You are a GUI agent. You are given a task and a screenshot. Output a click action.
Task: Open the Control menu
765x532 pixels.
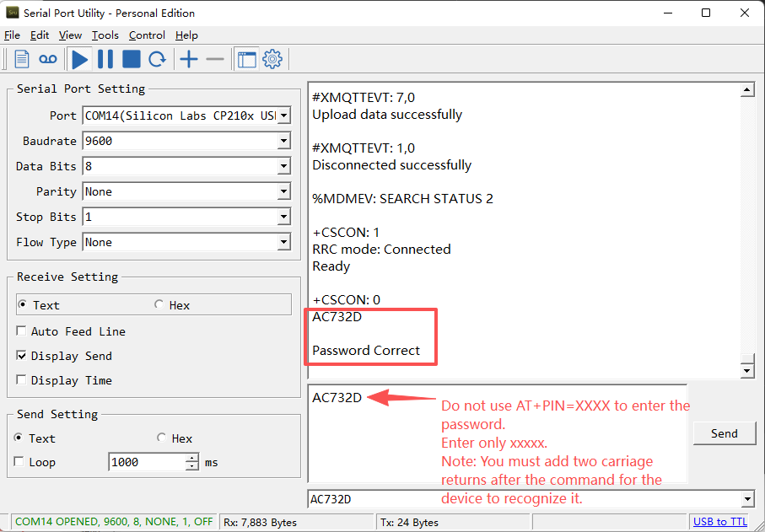coord(147,35)
